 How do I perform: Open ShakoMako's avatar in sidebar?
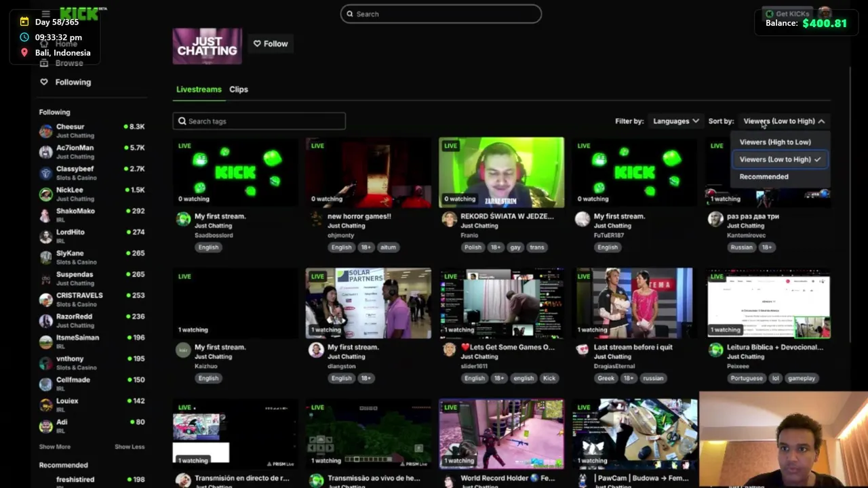point(45,215)
